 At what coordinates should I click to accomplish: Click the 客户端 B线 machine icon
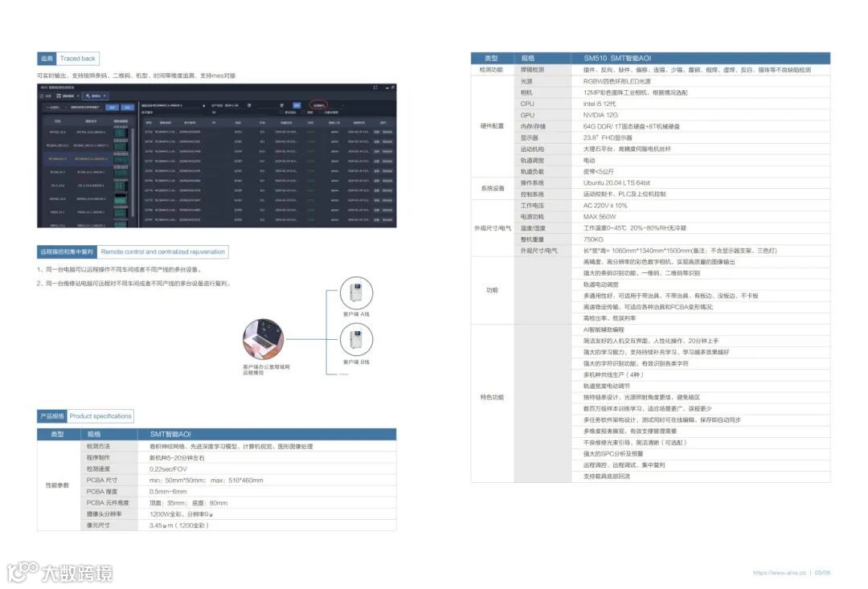point(356,339)
